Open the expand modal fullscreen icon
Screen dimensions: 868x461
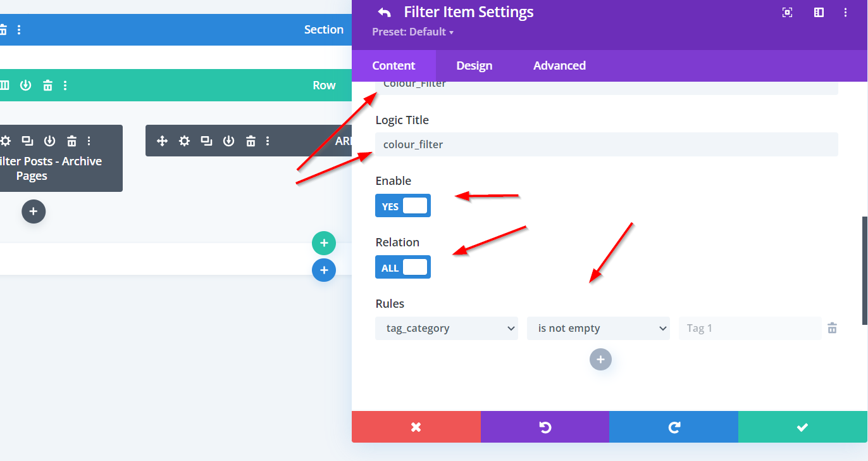point(787,12)
